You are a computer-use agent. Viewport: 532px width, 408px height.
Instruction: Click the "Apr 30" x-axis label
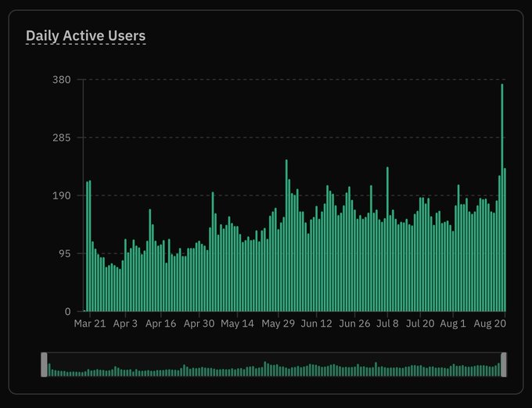coord(199,324)
